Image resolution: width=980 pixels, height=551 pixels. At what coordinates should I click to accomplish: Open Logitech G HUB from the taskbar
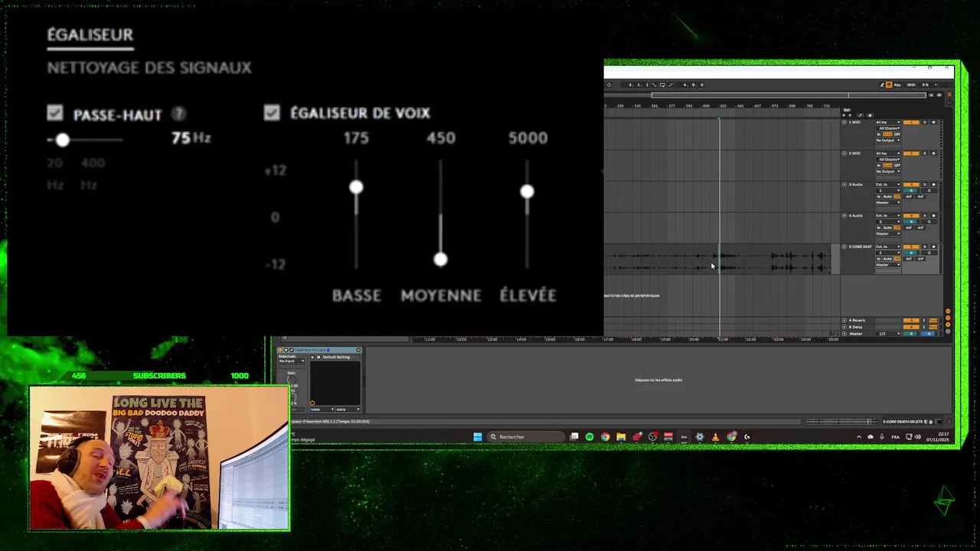[x=747, y=437]
